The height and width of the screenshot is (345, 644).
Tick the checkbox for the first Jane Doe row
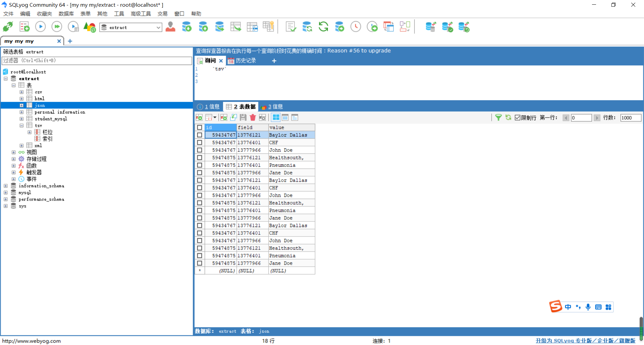tap(200, 173)
